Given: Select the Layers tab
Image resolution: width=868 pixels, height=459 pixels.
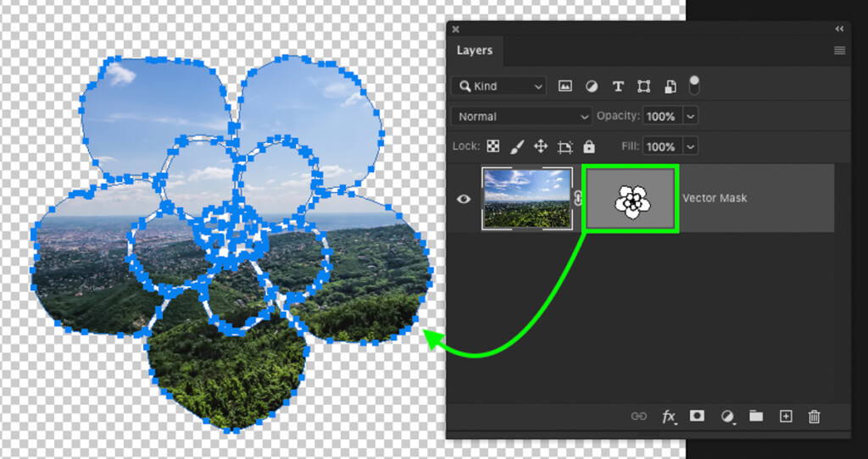Looking at the screenshot, I should coord(475,50).
